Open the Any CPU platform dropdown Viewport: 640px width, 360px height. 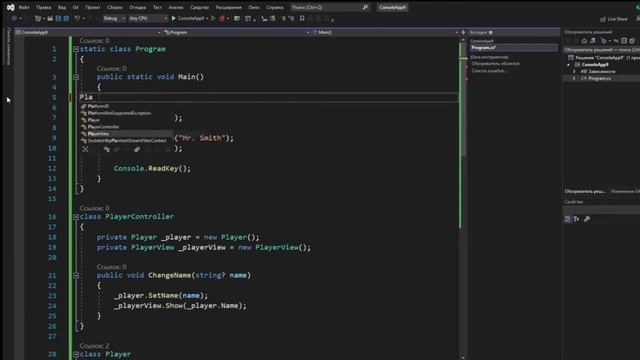point(148,18)
